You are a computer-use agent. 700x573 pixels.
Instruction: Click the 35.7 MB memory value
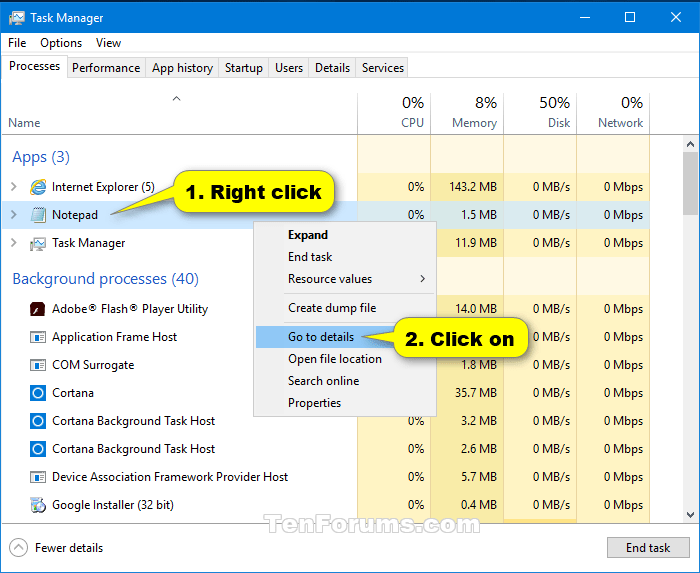point(476,393)
